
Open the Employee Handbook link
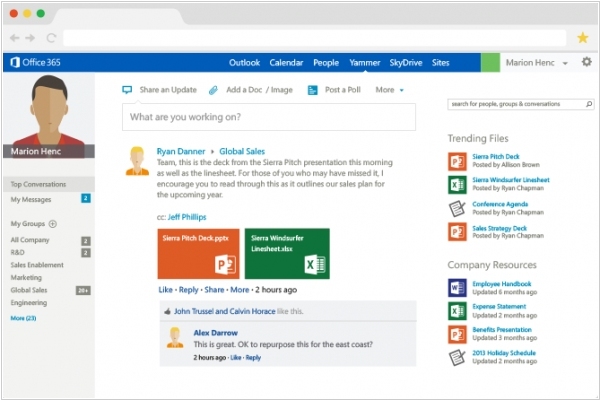[501, 284]
